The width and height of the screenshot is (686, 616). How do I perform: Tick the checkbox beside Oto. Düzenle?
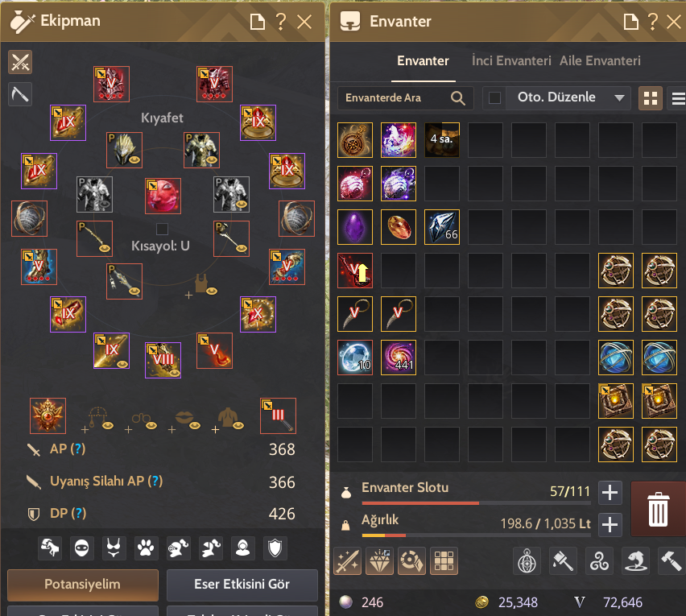[494, 97]
